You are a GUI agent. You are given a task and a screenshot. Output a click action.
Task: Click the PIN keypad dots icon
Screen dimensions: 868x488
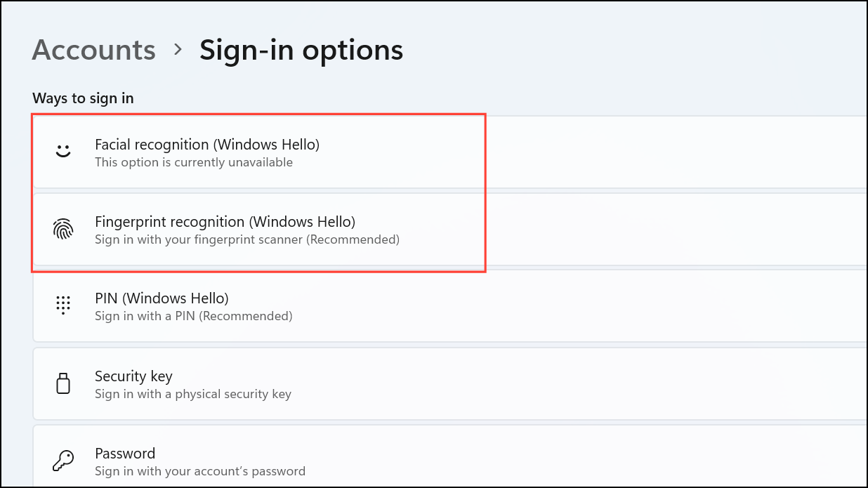pos(63,305)
